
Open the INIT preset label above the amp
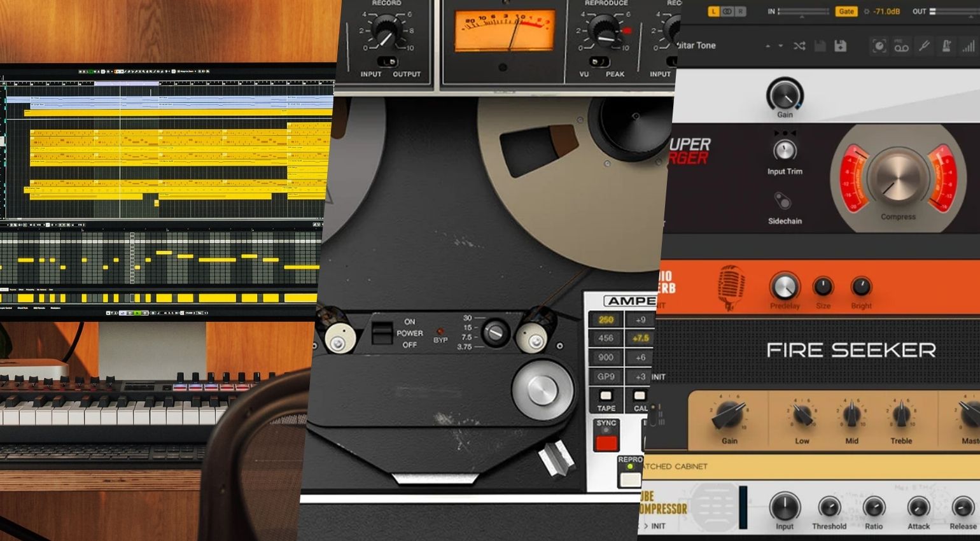point(658,377)
